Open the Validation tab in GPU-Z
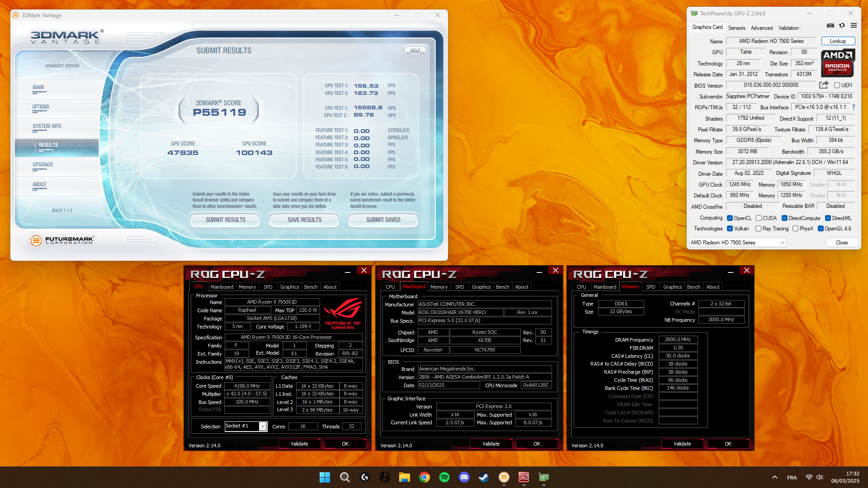The image size is (868, 488). coord(788,28)
